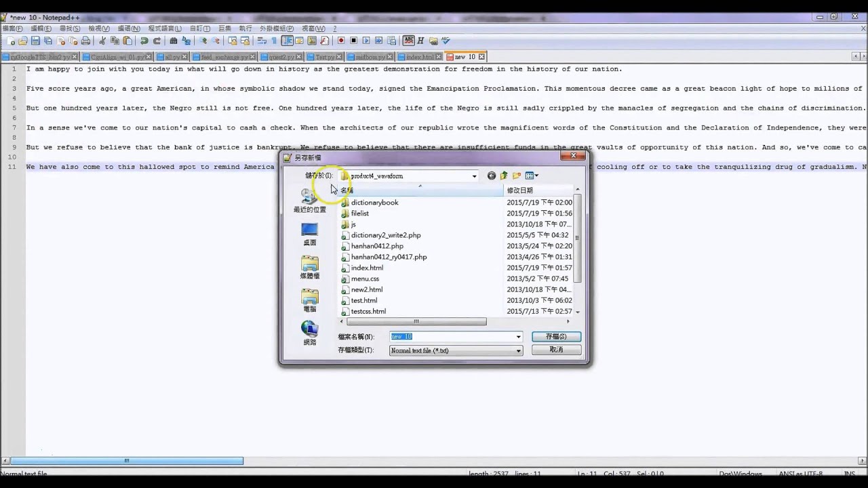
Task: Sort by 名稱 column header
Action: [420, 190]
